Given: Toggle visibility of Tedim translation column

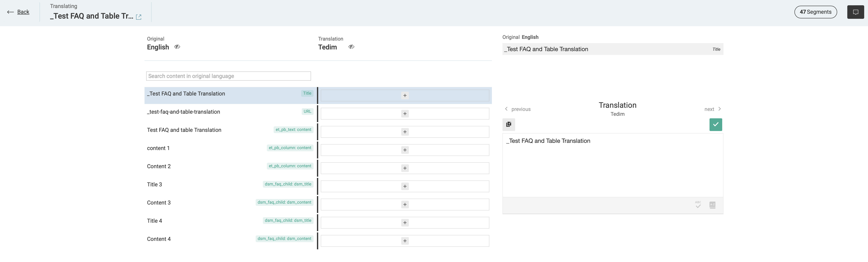Looking at the screenshot, I should [x=351, y=47].
